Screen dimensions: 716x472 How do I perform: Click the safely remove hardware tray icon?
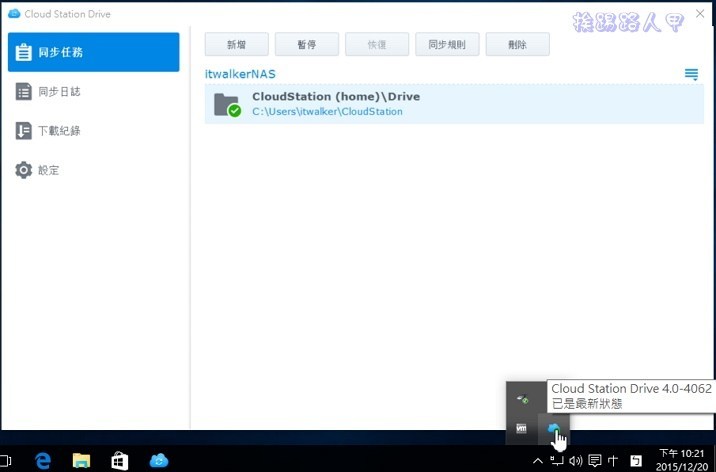coord(522,399)
